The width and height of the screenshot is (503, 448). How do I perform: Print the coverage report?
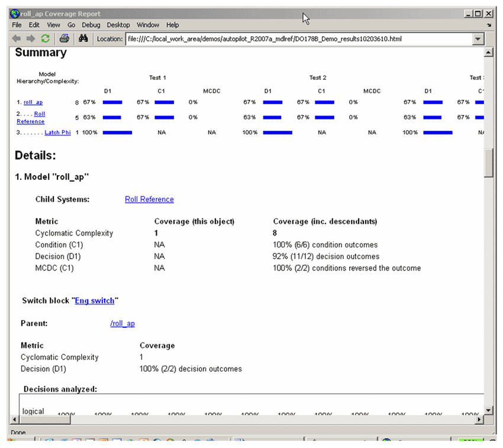[x=65, y=38]
